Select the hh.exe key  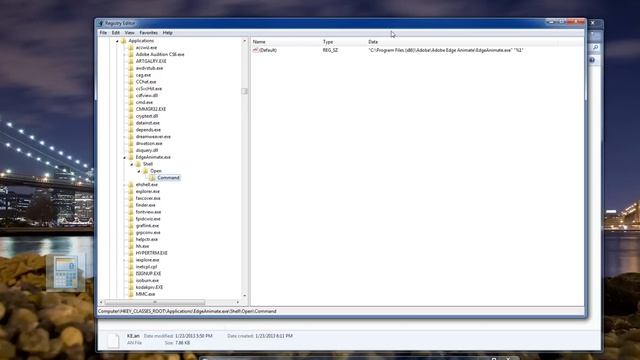[x=142, y=247]
